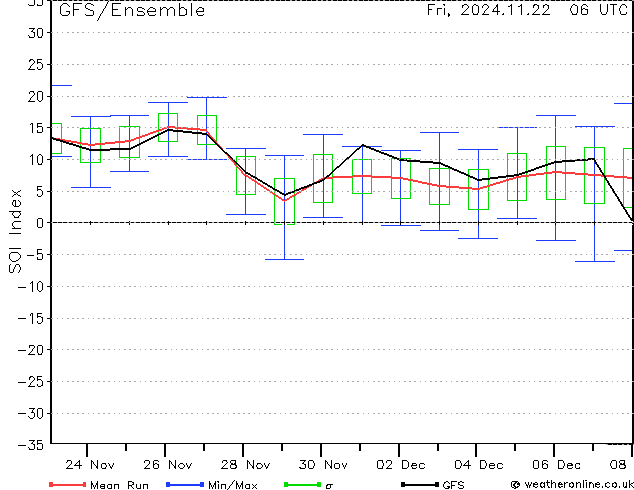Click the weatheronline.co.uk credit text

[579, 484]
